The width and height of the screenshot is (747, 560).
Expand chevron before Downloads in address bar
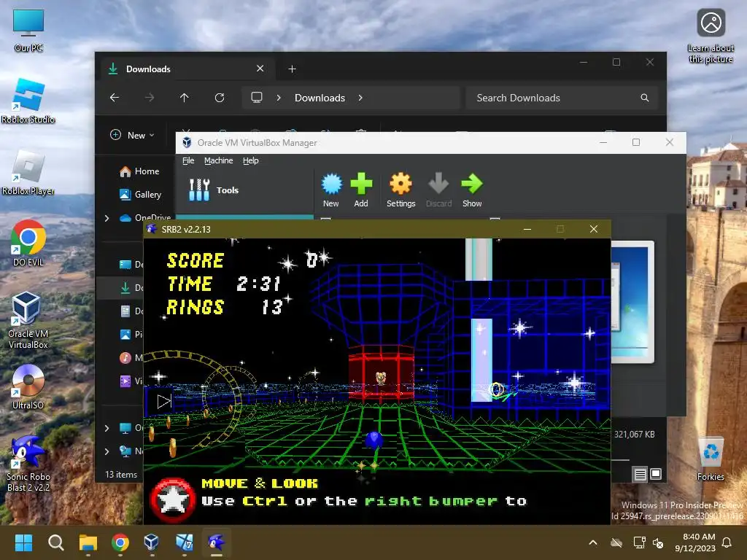[279, 98]
